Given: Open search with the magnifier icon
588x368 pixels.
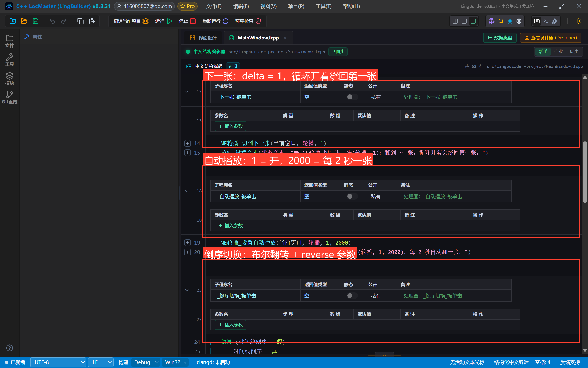Looking at the screenshot, I should (501, 21).
